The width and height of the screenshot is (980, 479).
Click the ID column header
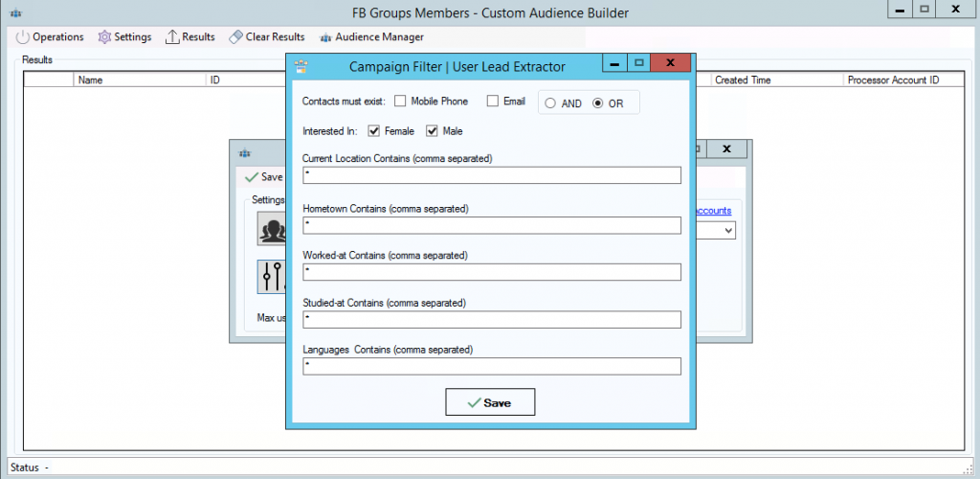point(246,80)
